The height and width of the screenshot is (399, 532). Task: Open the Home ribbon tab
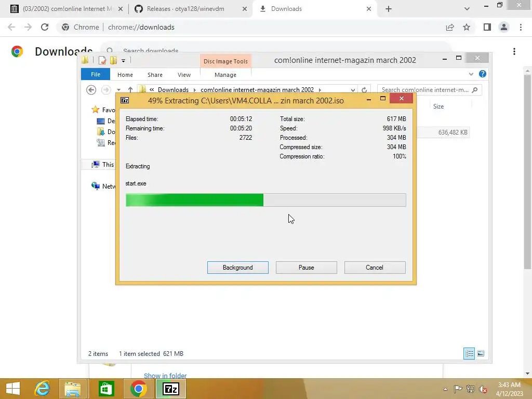coord(125,75)
